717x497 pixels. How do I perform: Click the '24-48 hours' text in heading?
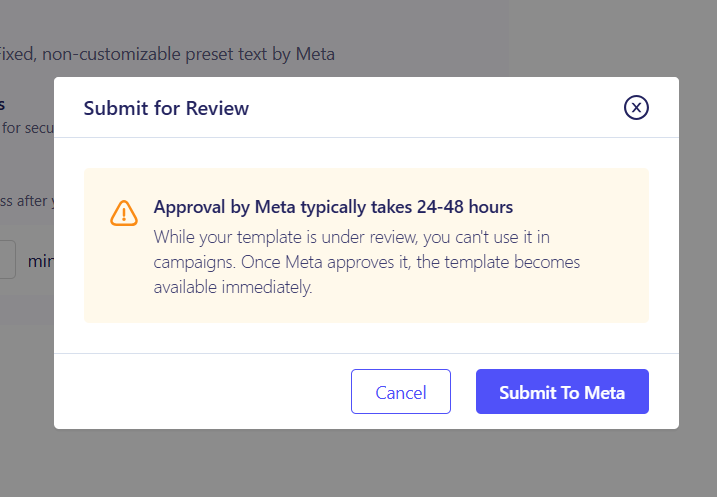[x=465, y=207]
